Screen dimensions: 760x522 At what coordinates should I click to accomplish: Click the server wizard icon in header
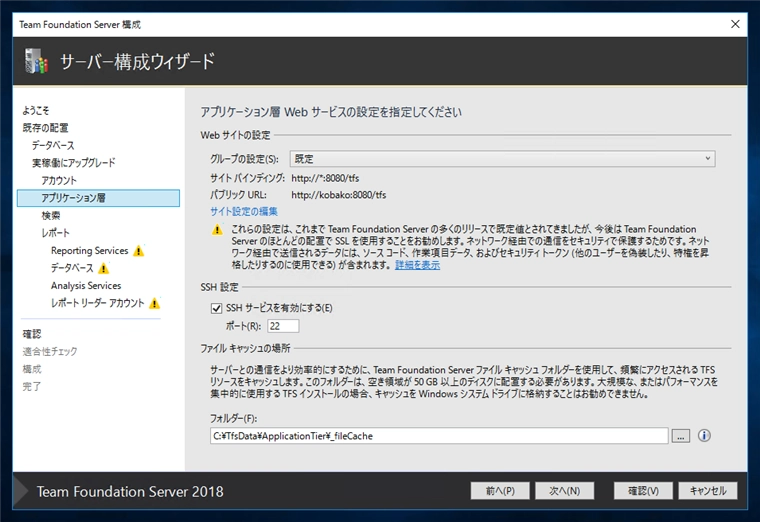pyautogui.click(x=36, y=61)
